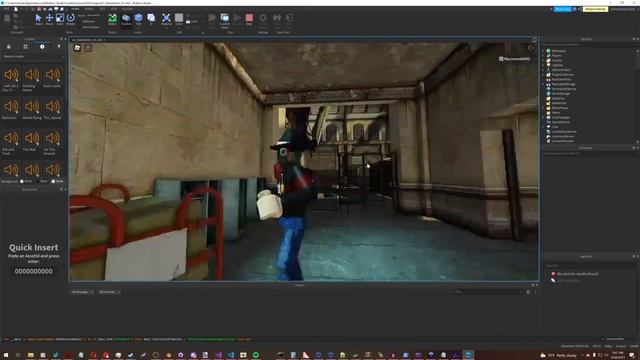Toggle the Toolbox panel button in ribbon
This screenshot has height=360, width=640.
(x=126, y=19)
